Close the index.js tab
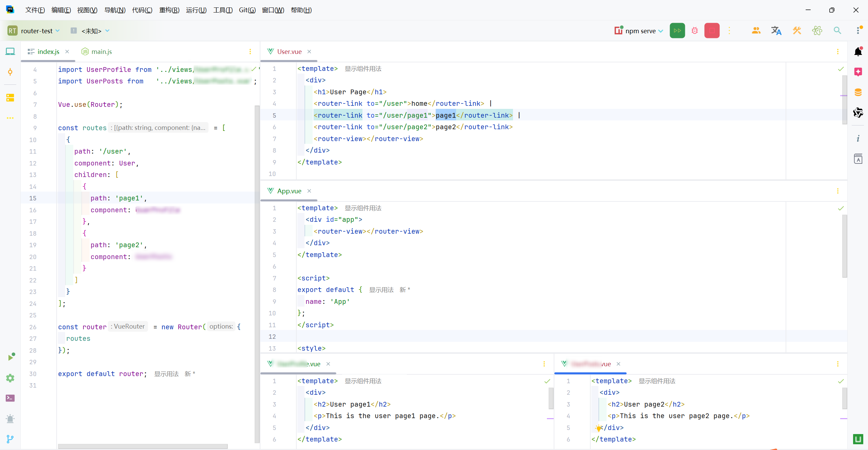Viewport: 868px width, 450px height. [67, 52]
